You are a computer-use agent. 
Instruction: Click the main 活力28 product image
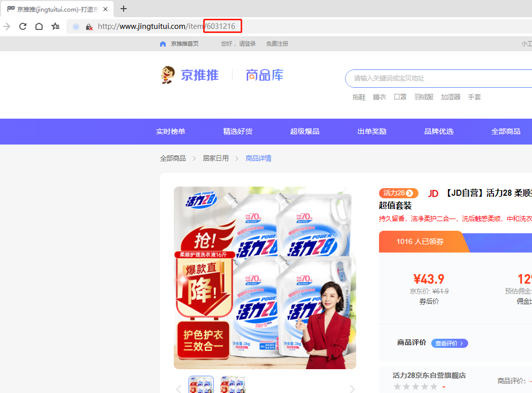265,278
